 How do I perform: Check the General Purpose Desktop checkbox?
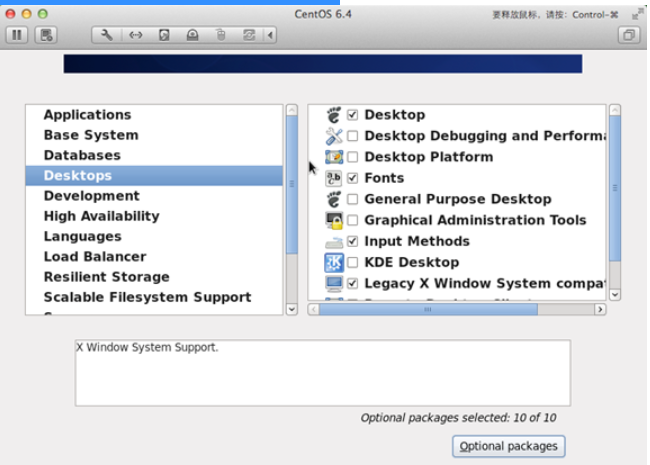(352, 199)
